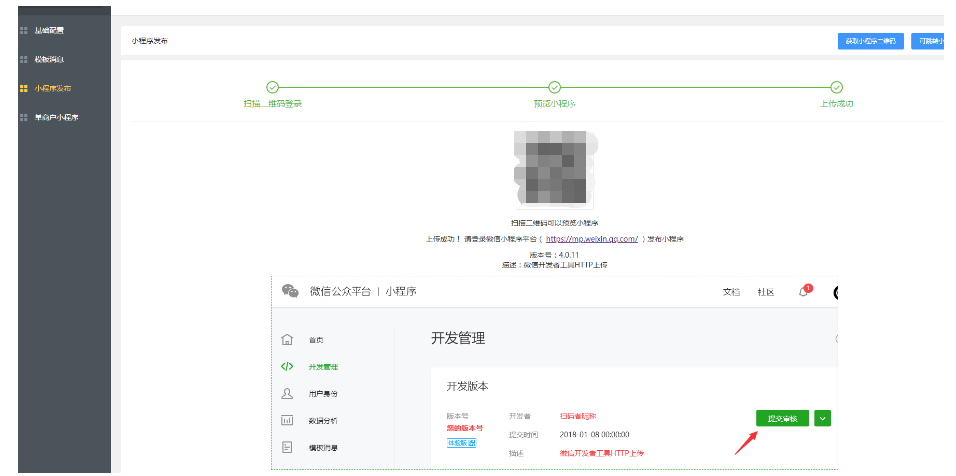
Task: Click the 开发版本 section heading
Action: pyautogui.click(x=468, y=386)
